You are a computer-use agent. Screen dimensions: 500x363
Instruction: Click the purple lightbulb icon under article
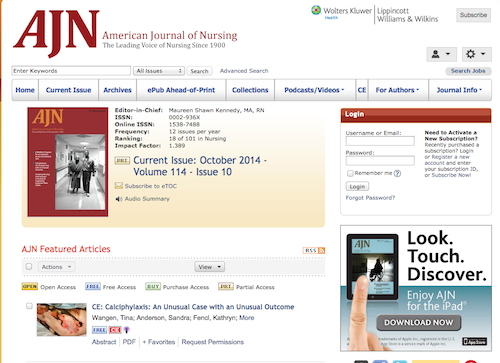tap(127, 330)
